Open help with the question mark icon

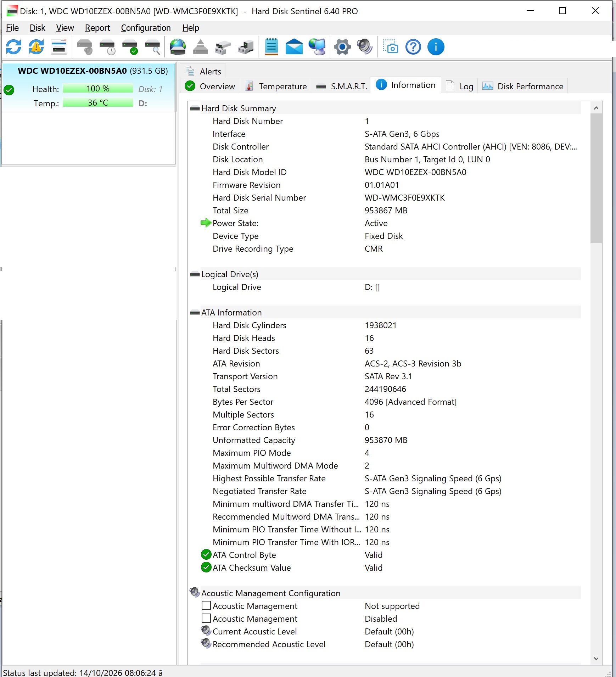[413, 47]
